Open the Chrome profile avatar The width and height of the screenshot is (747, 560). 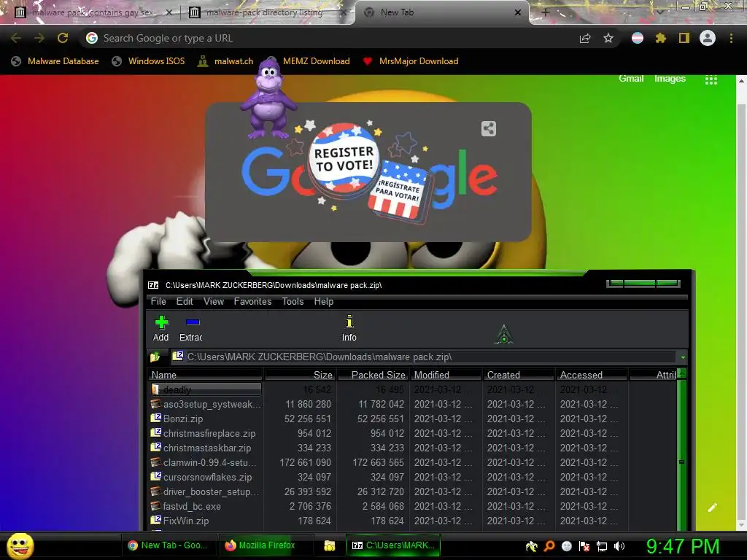pos(708,38)
